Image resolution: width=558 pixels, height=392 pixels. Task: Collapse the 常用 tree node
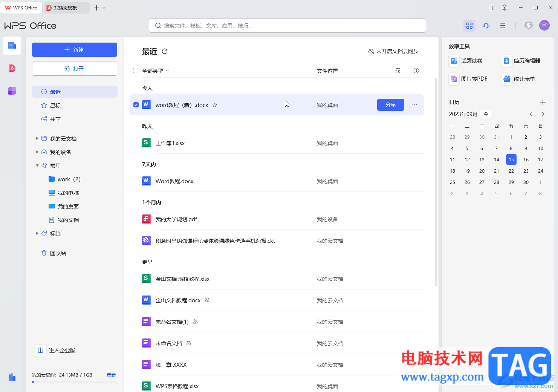pos(37,165)
